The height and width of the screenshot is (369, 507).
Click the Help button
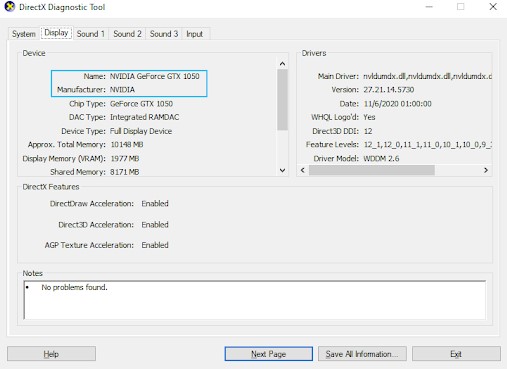(51, 354)
